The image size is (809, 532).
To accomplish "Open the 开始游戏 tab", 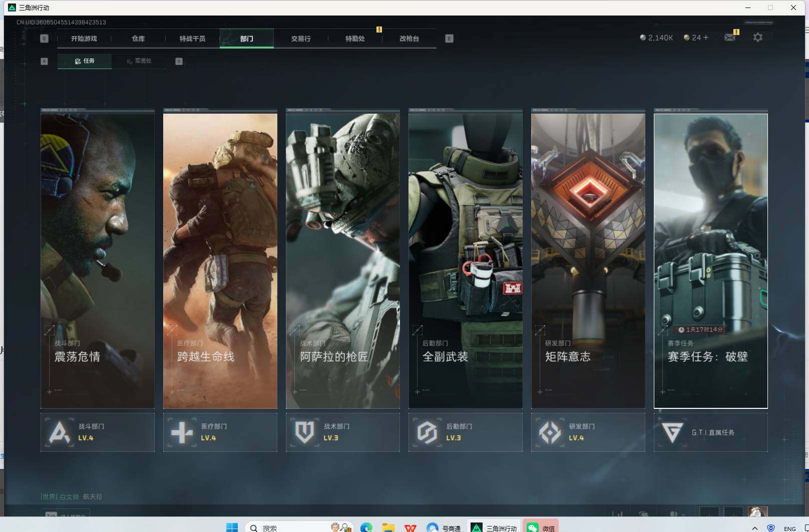I will (x=84, y=39).
